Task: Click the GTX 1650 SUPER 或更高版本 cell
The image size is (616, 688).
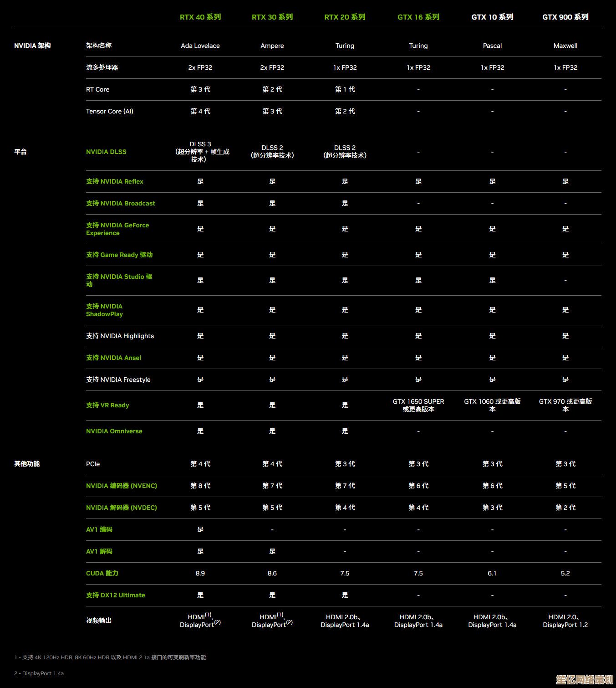Action: (x=418, y=405)
